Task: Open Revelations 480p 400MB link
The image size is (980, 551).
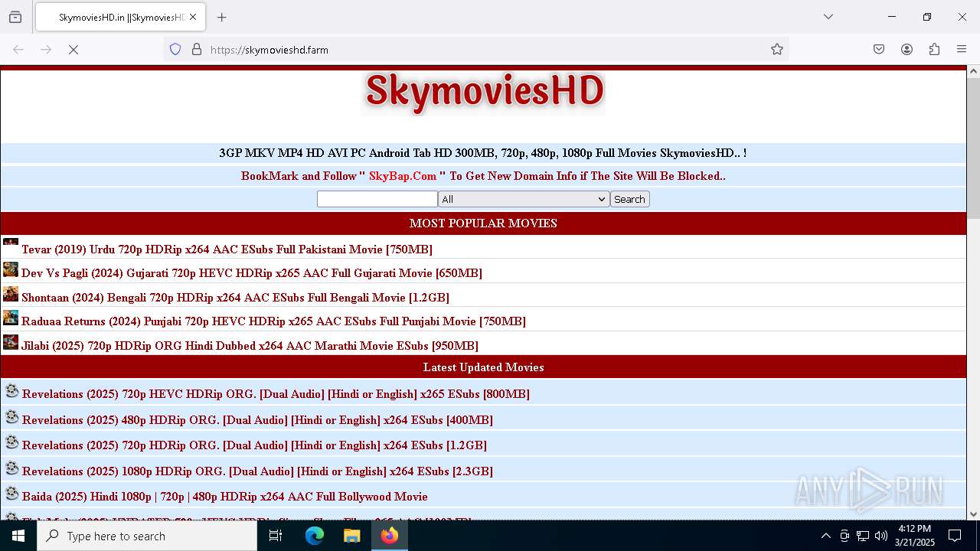Action: pos(257,420)
